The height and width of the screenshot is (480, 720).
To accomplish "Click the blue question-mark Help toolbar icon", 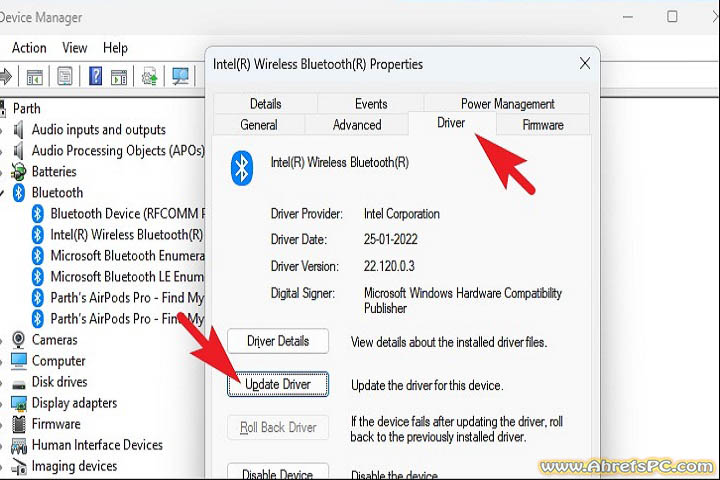I will [96, 76].
